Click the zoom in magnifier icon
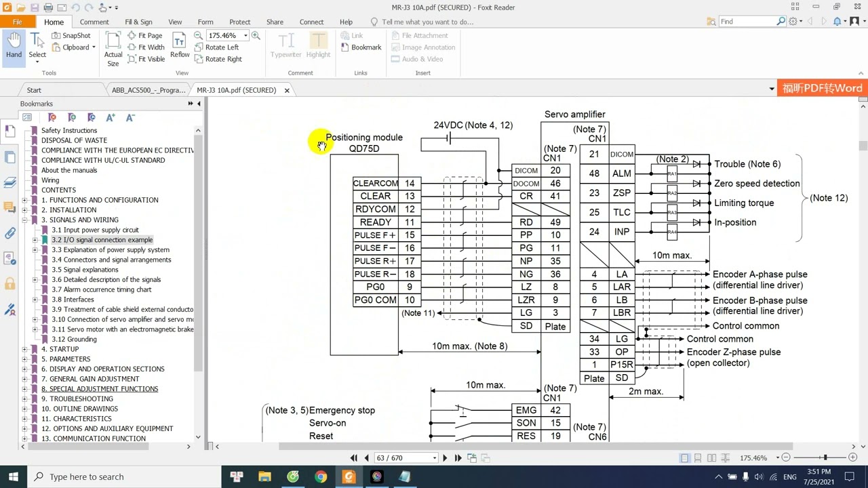This screenshot has height=488, width=868. [x=256, y=35]
